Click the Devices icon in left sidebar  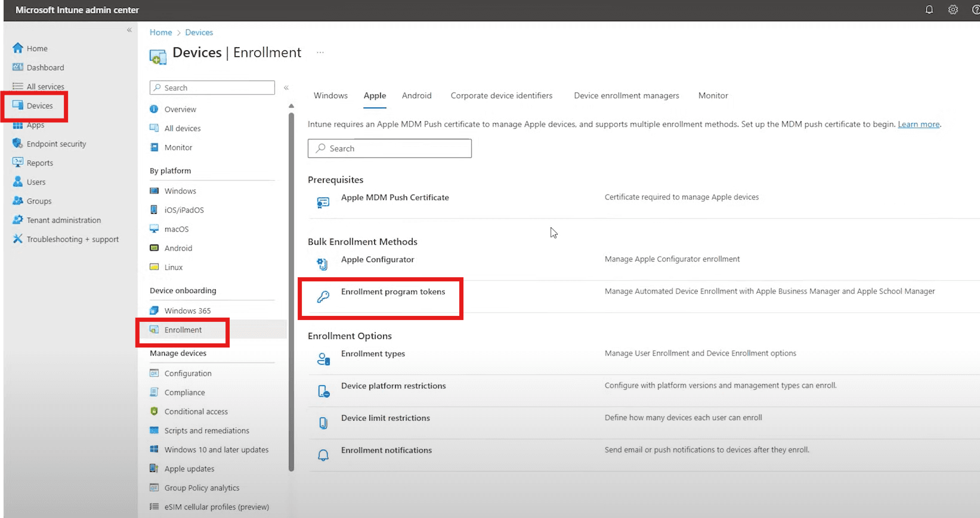coord(18,106)
